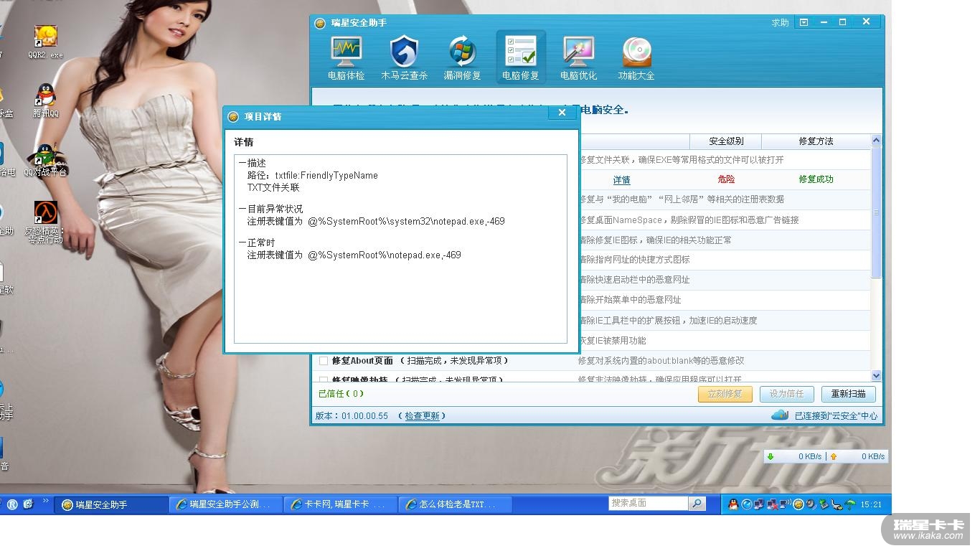Viewport: 980px width, 551px height.
Task: Click the desktop search magnifier button
Action: pyautogui.click(x=697, y=504)
